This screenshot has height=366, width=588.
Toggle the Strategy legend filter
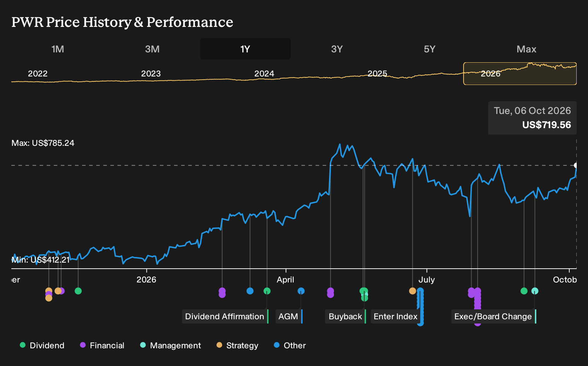pos(237,345)
